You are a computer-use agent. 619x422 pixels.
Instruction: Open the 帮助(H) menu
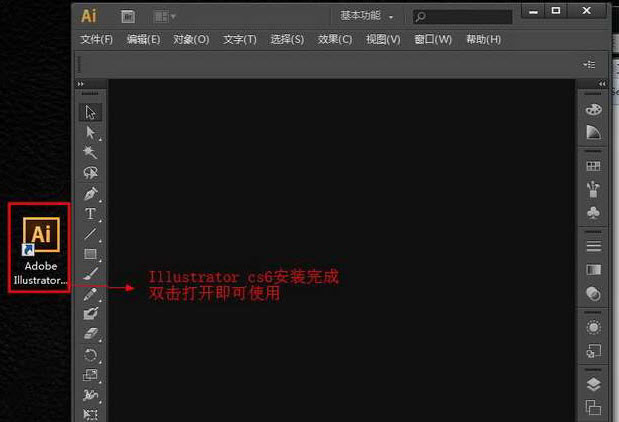tap(484, 39)
